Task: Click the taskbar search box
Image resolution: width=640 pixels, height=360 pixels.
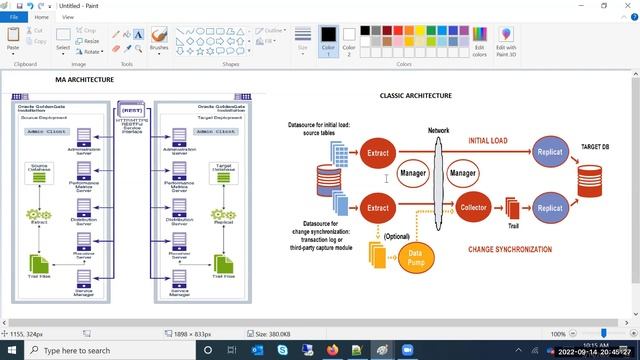Action: (110, 350)
